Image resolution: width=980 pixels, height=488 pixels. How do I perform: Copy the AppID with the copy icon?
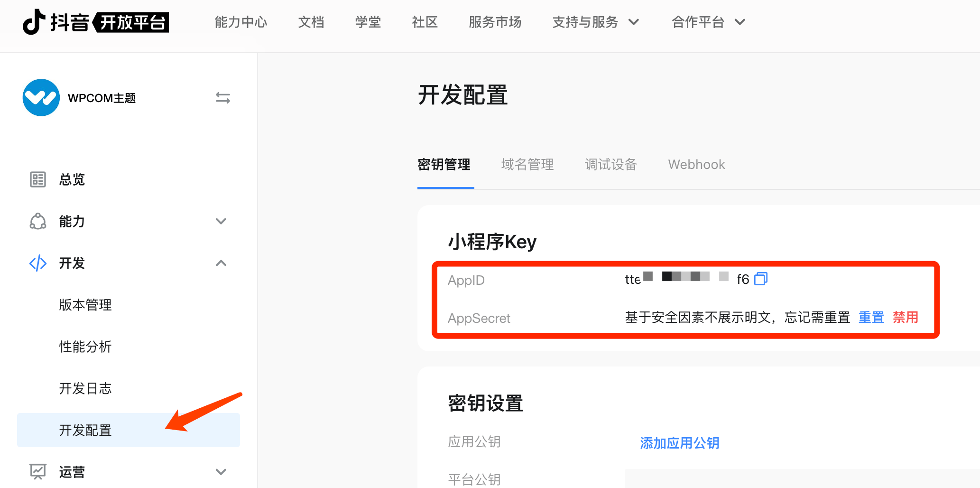761,279
